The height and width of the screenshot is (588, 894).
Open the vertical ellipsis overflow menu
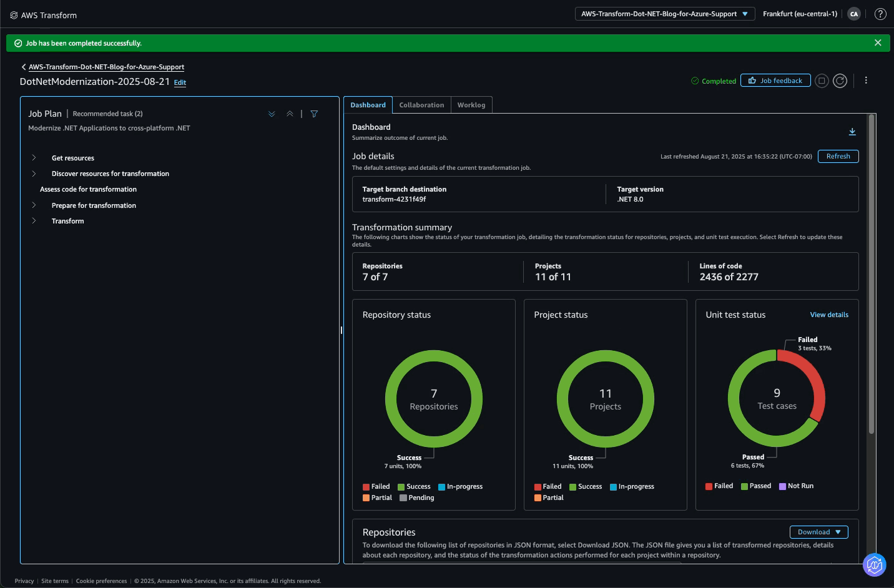[866, 80]
